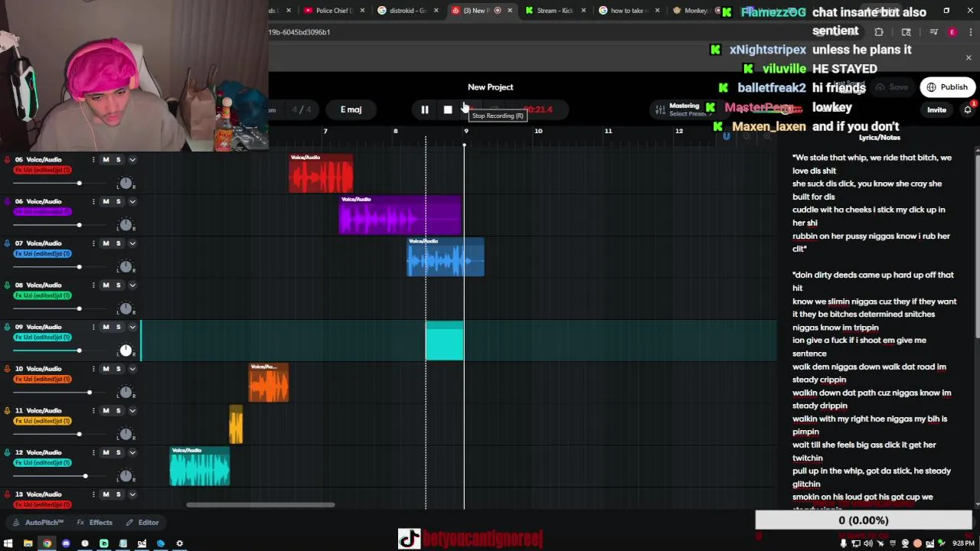Screen dimensions: 980x551
Task: Open the Windows Start menu
Action: click(9, 543)
